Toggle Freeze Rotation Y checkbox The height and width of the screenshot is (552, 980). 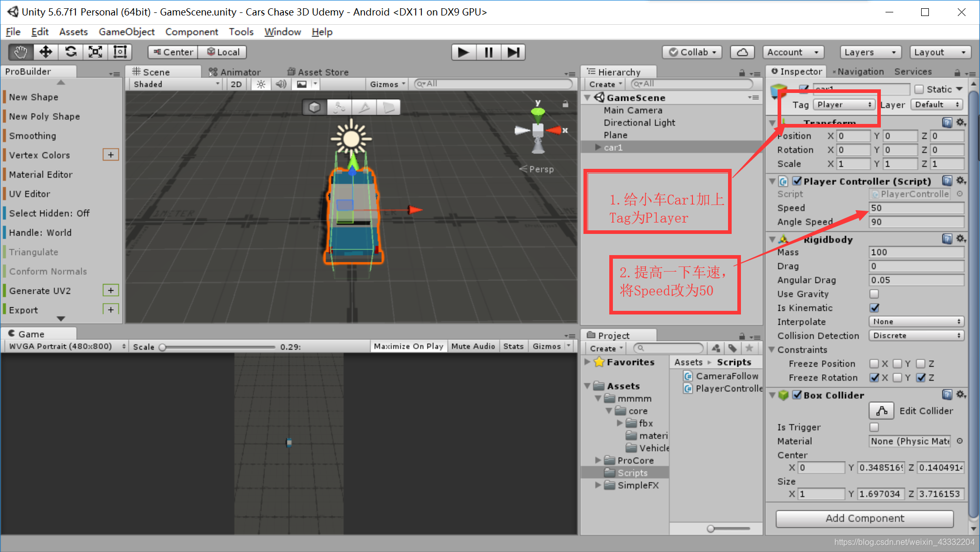897,377
